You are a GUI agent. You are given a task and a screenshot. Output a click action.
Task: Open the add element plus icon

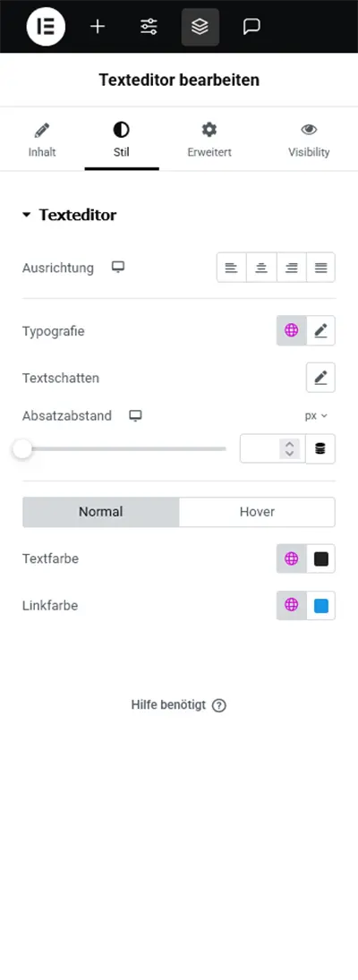click(x=98, y=27)
